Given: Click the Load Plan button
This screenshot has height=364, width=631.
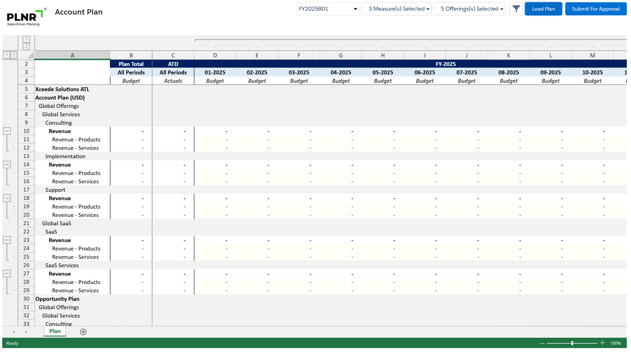Looking at the screenshot, I should pos(543,9).
